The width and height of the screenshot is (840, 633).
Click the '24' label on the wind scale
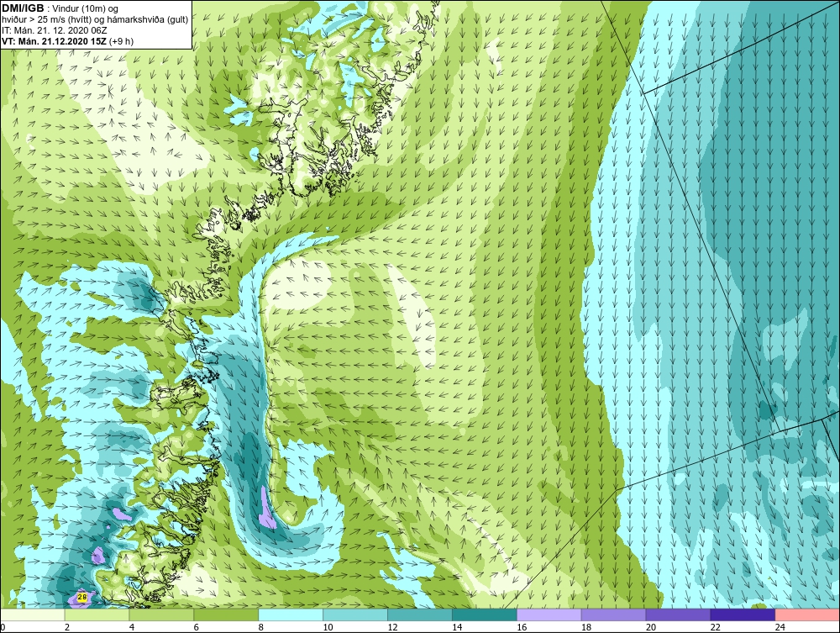(780, 627)
